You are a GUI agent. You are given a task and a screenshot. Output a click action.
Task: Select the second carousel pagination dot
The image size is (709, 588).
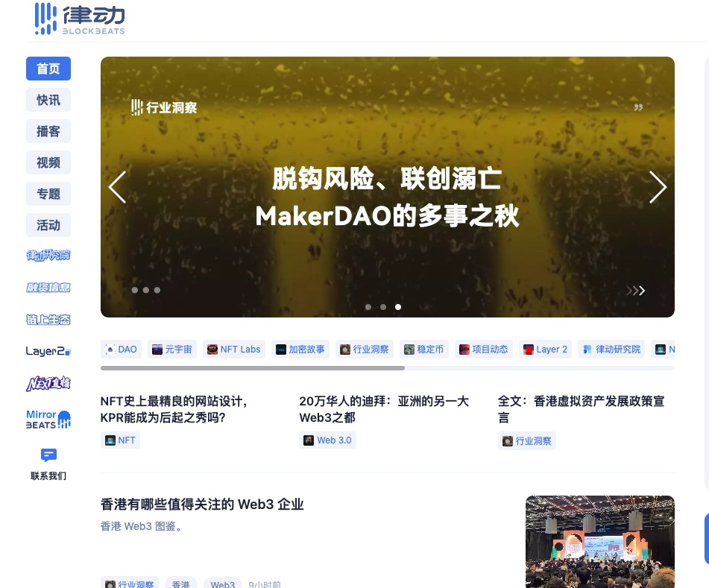click(x=383, y=307)
